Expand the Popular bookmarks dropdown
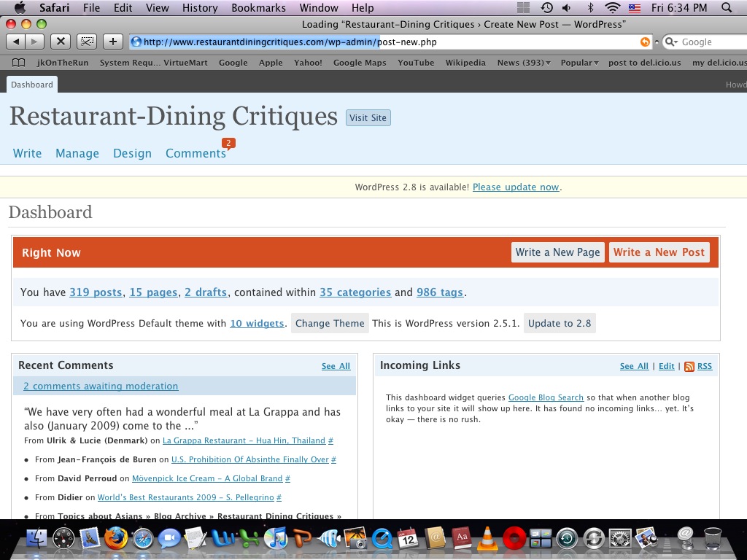Screen dimensions: 747x560 point(579,63)
